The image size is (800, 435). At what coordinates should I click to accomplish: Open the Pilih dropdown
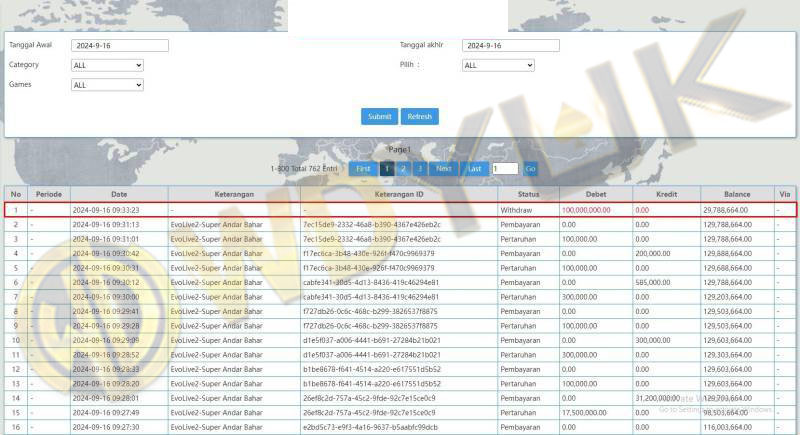tap(498, 65)
